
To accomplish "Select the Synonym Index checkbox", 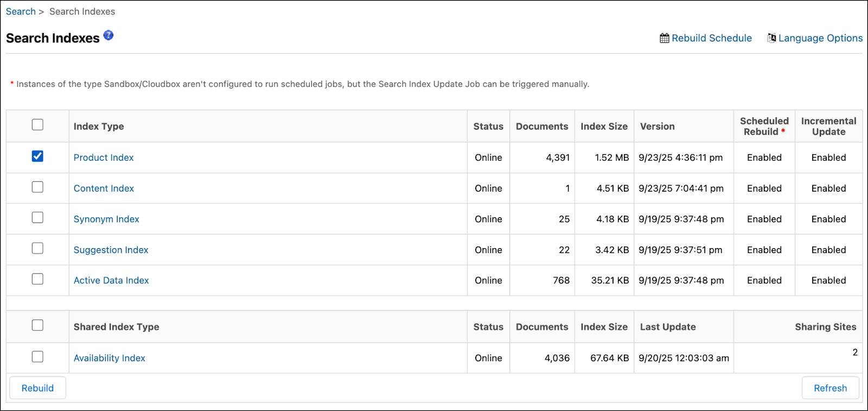I will pos(37,218).
